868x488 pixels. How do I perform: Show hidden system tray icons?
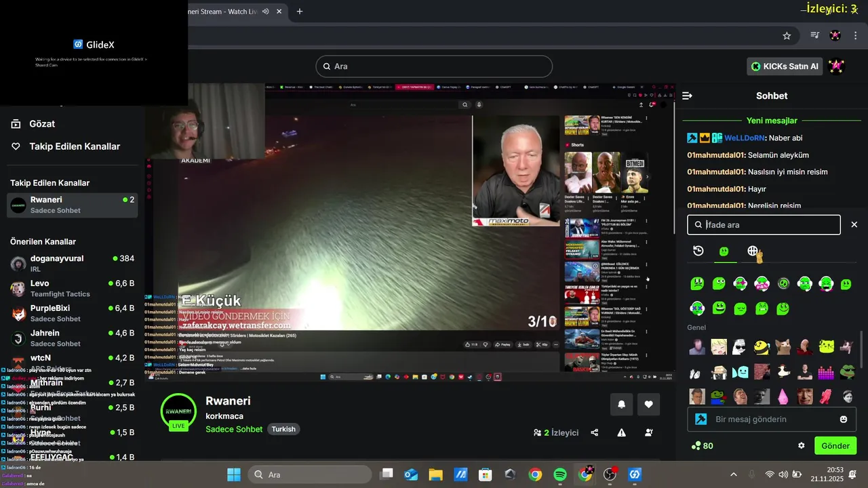tap(733, 474)
